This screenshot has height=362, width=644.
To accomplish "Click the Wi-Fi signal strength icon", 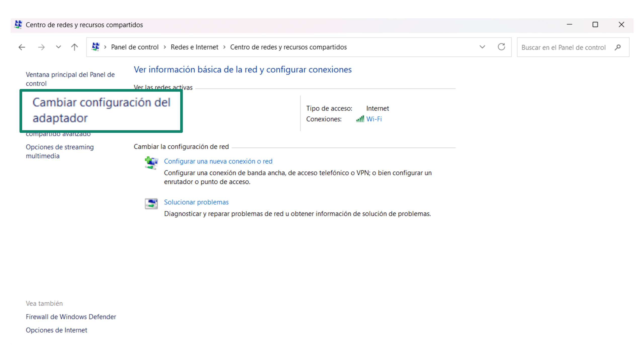I will click(360, 119).
